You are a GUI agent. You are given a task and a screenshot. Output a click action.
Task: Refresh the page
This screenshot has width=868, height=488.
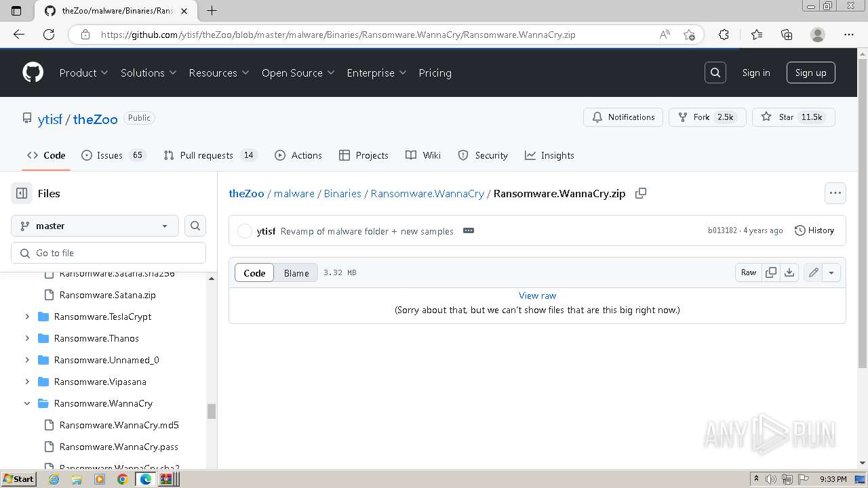[49, 35]
